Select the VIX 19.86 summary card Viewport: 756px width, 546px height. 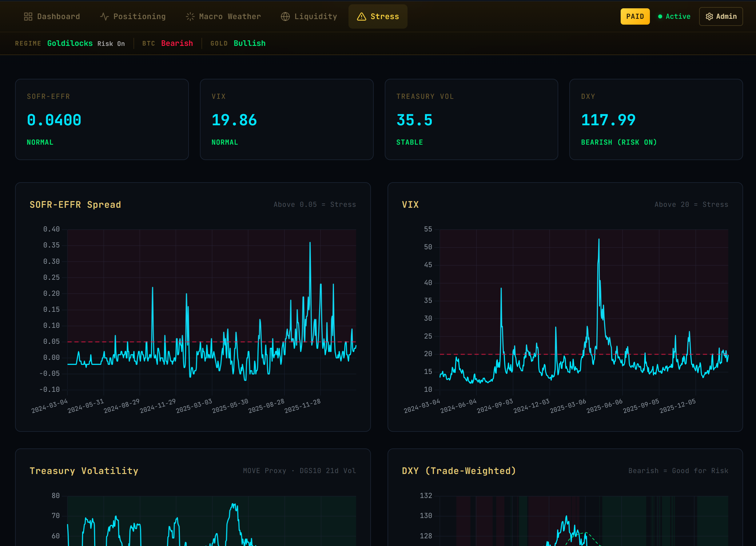[x=287, y=119]
